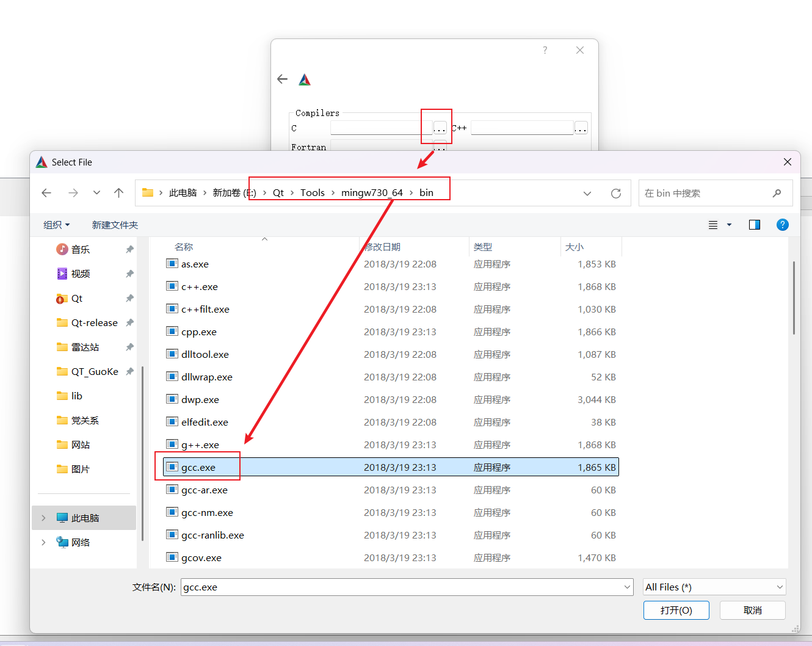Screen dimensions: 812x646
Task: Expand the 此电脑 tree node
Action: click(x=43, y=518)
